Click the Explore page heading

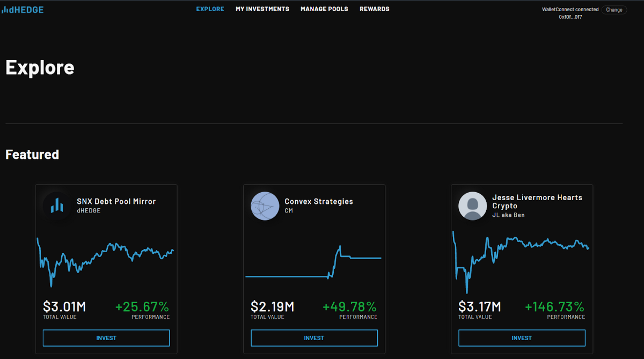40,67
